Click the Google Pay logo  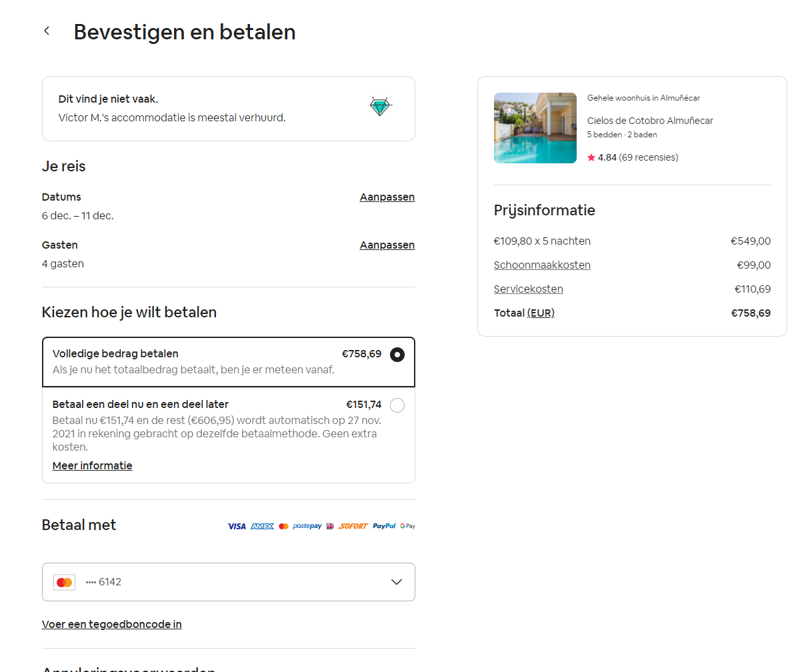(407, 526)
